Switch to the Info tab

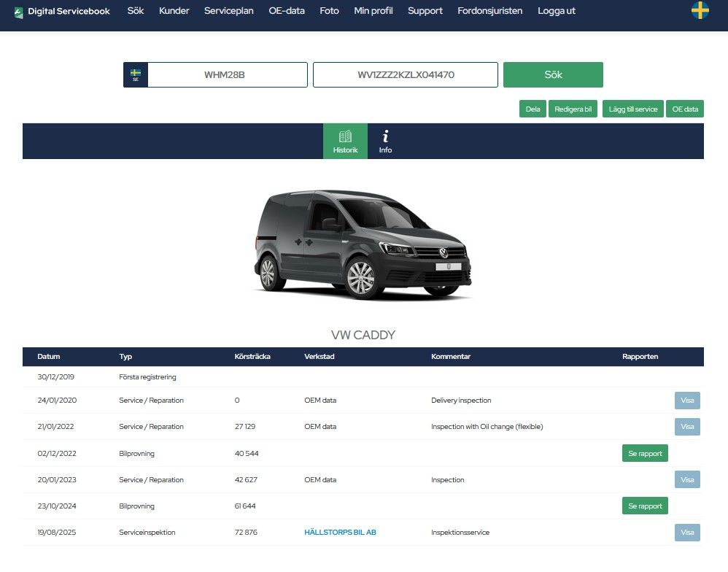385,141
